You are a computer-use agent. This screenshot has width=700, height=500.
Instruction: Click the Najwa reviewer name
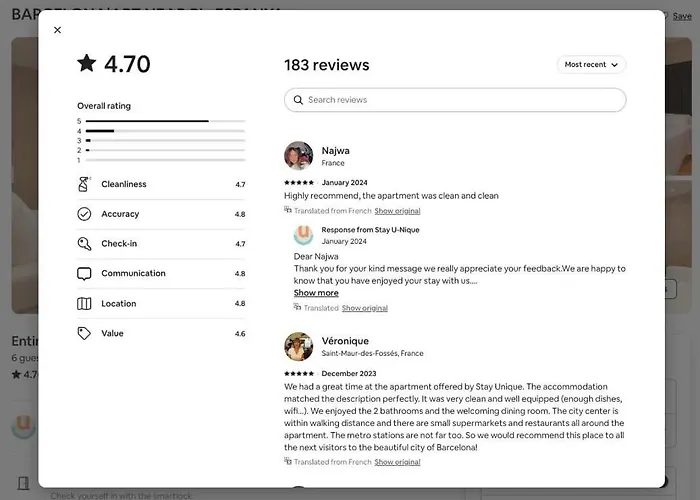[336, 151]
